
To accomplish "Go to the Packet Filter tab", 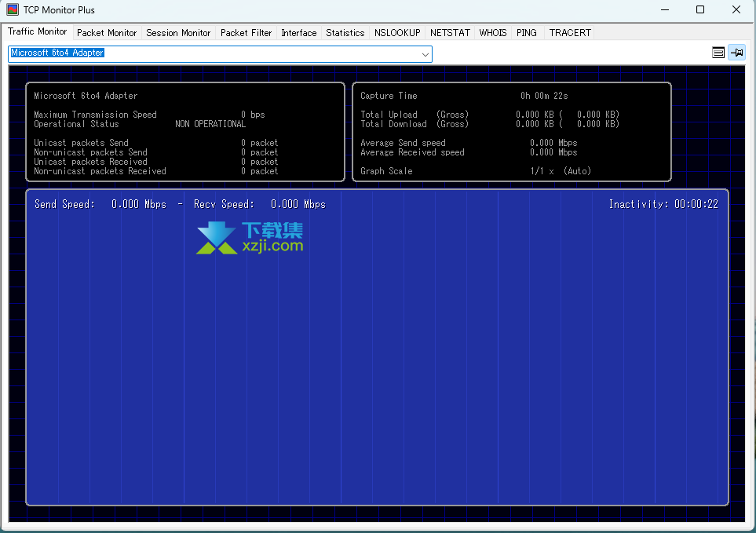I will [x=246, y=33].
